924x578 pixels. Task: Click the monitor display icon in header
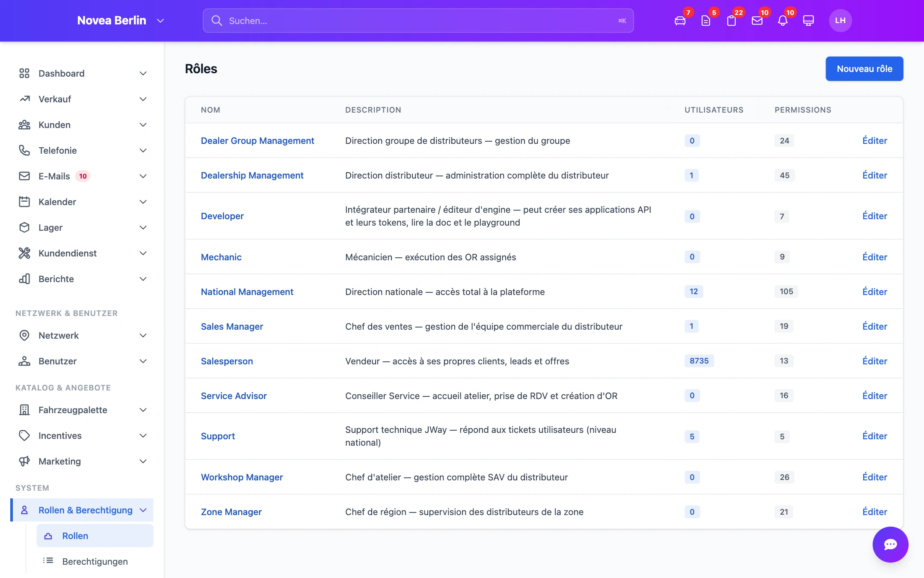(x=808, y=21)
